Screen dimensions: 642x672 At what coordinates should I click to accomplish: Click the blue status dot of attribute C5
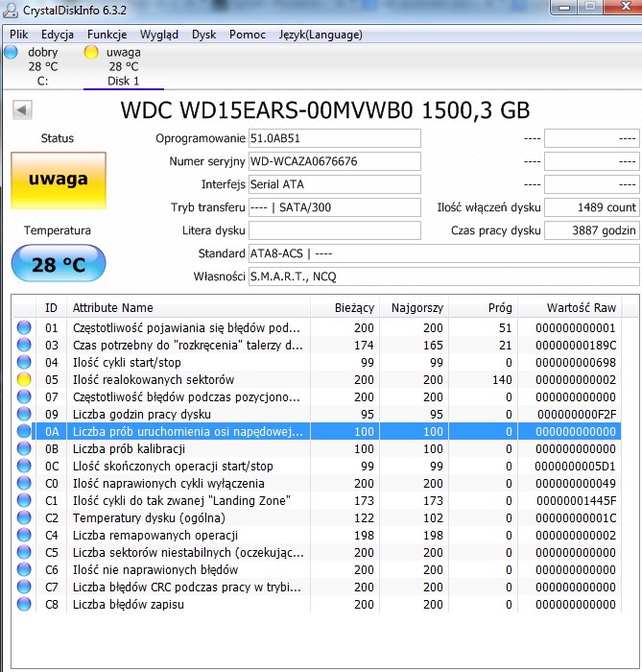click(24, 552)
